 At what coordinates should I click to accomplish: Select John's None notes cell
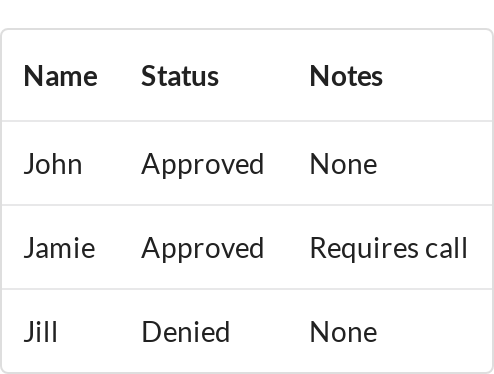(344, 164)
